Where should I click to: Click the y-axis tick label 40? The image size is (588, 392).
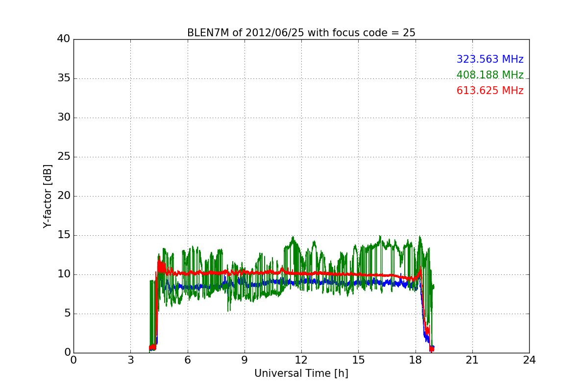64,39
